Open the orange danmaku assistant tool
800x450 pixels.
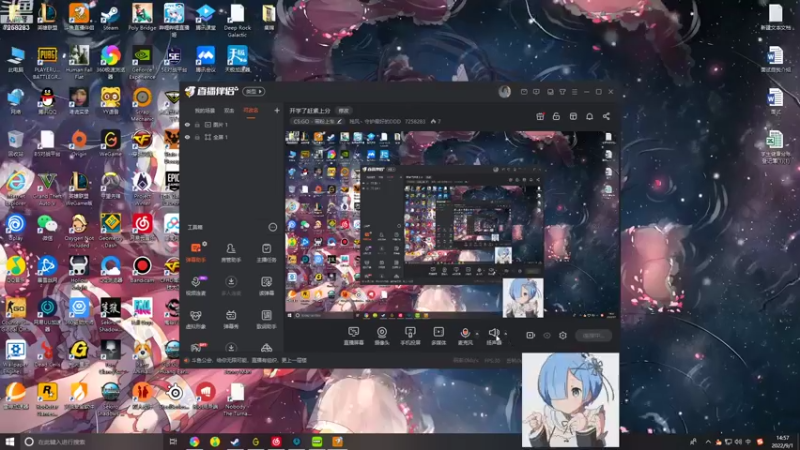196,253
